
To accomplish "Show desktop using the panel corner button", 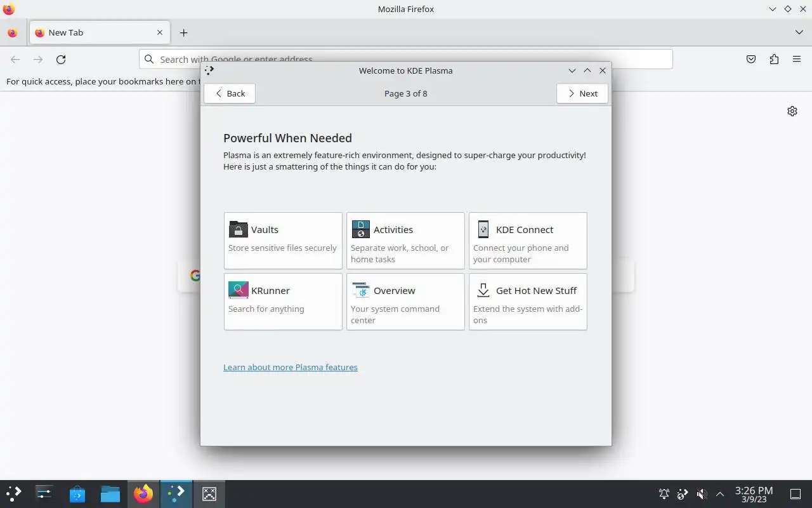I will 796,493.
